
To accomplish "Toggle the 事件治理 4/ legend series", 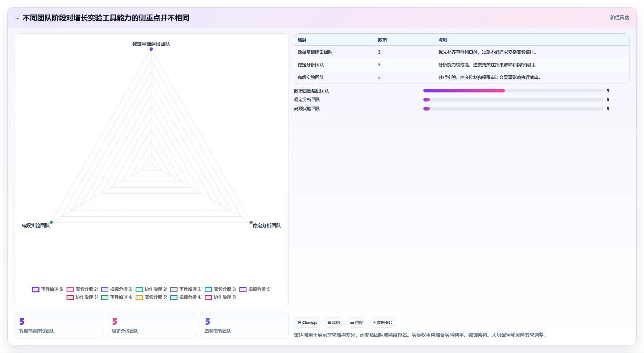I will point(117,297).
